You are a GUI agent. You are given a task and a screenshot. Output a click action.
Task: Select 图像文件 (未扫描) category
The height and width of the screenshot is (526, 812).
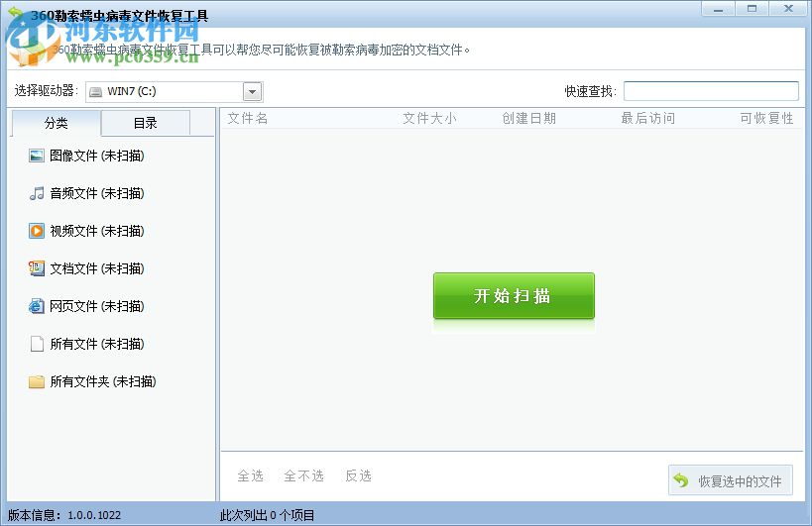[x=86, y=156]
